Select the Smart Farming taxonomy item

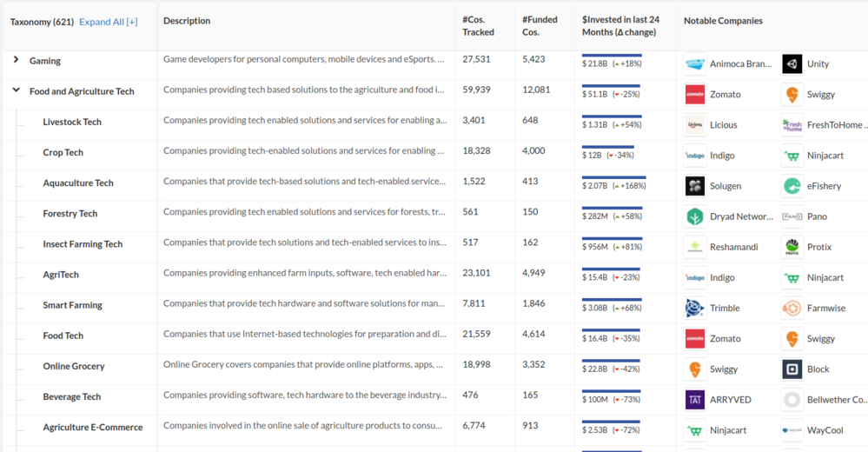[x=72, y=305]
